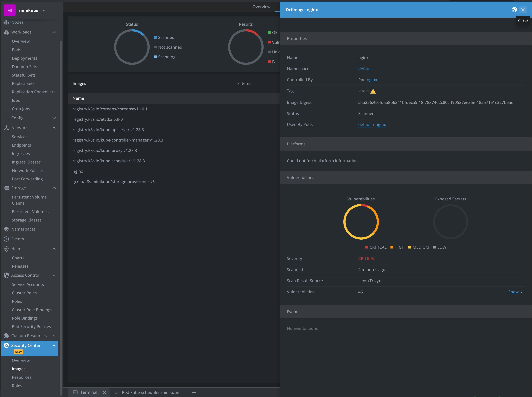
Task: Click the Events clock icon
Action: pyautogui.click(x=6, y=239)
